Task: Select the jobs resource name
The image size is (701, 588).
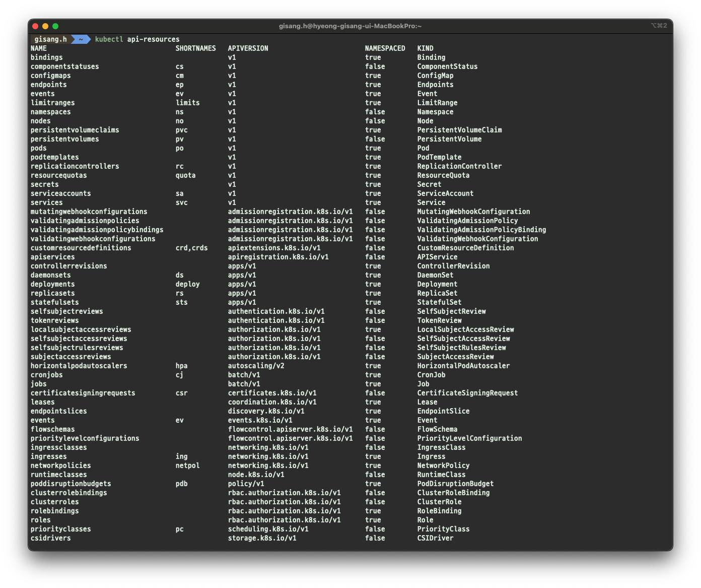Action: pyautogui.click(x=39, y=384)
